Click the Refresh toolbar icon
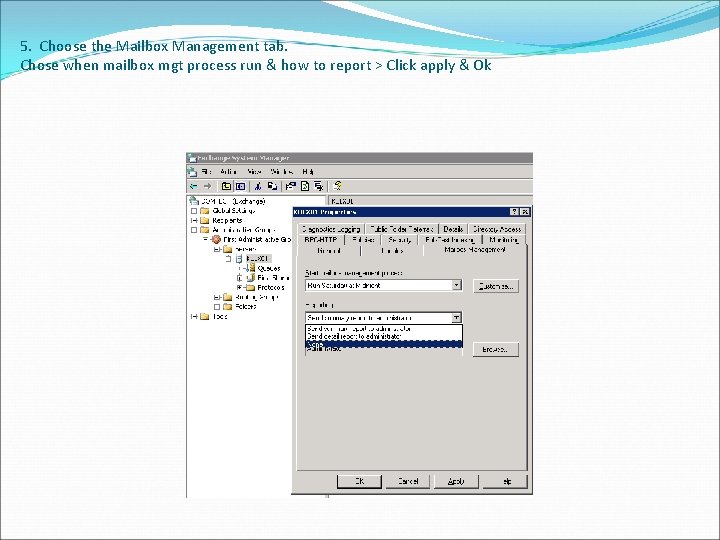Screen dimensions: 720x540 pos(304,186)
